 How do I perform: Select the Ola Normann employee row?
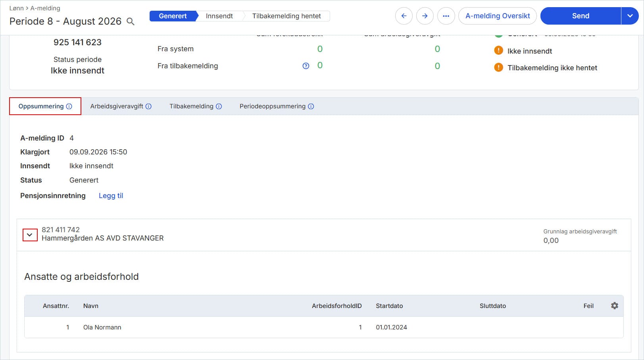[x=324, y=327]
